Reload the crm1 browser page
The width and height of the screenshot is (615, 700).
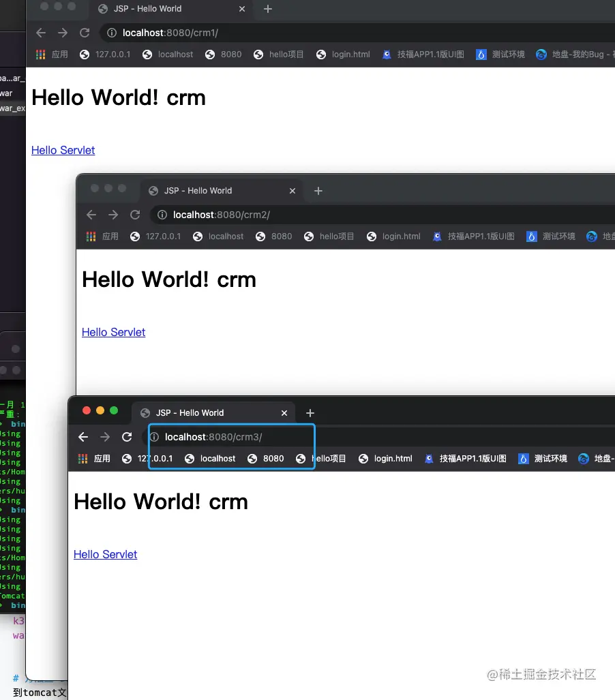pos(85,33)
